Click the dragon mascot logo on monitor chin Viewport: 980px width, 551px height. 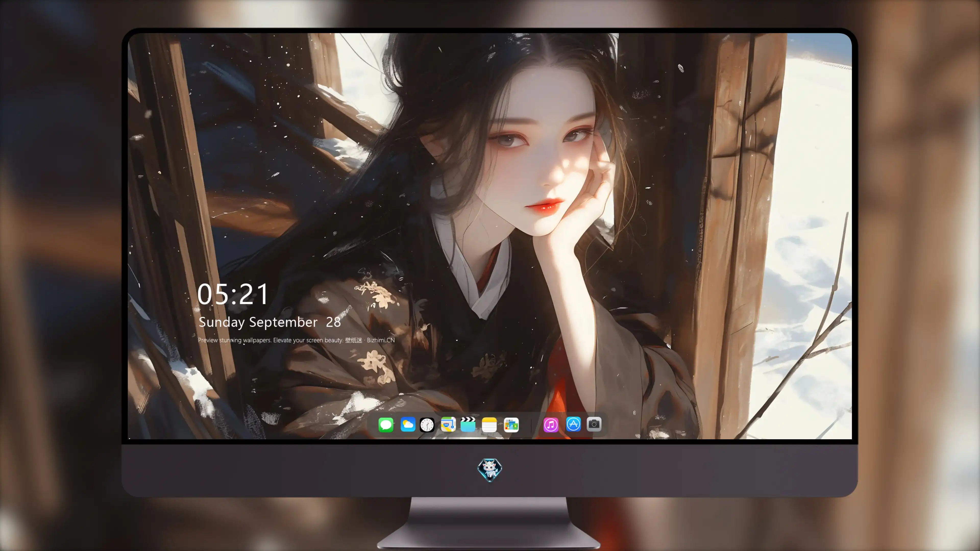click(x=490, y=470)
